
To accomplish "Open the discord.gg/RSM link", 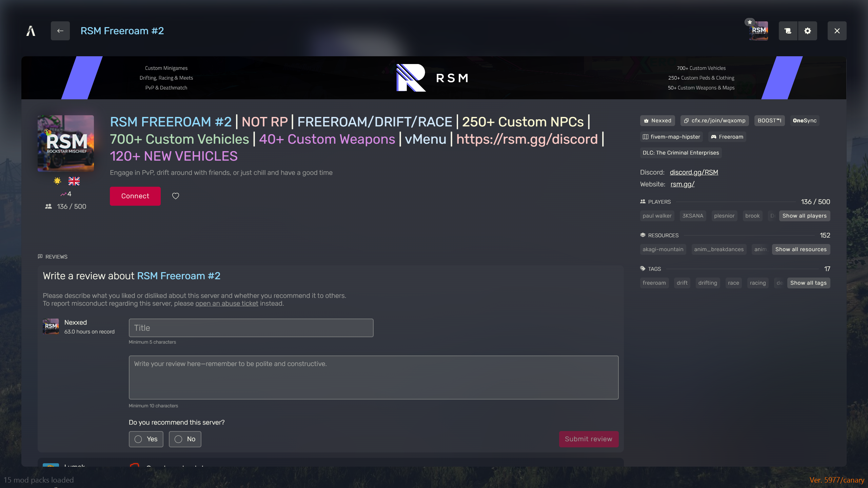I will pyautogui.click(x=694, y=172).
